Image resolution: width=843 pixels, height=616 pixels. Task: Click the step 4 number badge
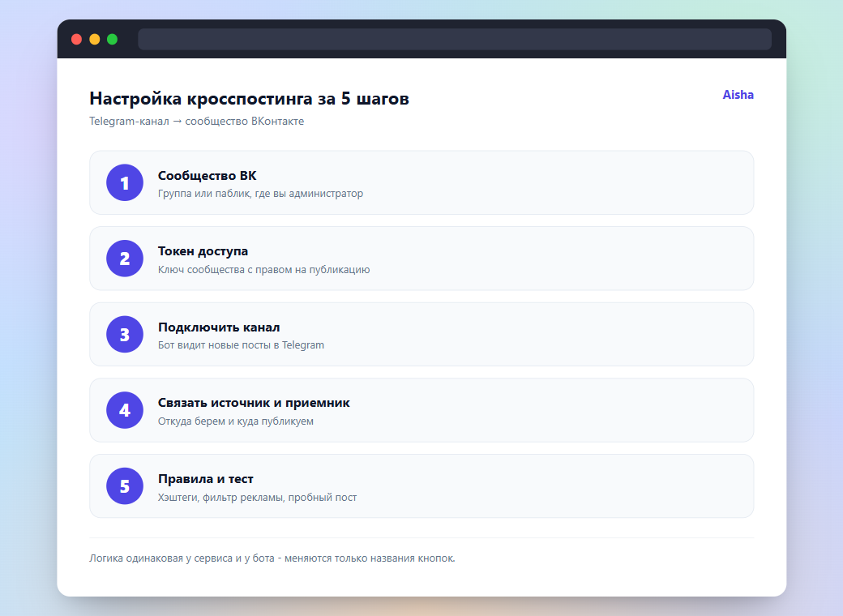[x=125, y=410]
